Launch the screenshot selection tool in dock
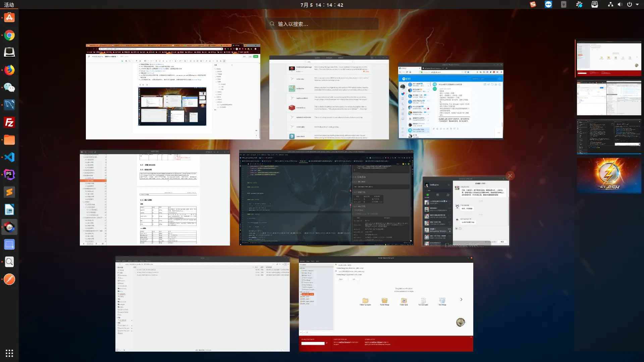 (x=9, y=244)
